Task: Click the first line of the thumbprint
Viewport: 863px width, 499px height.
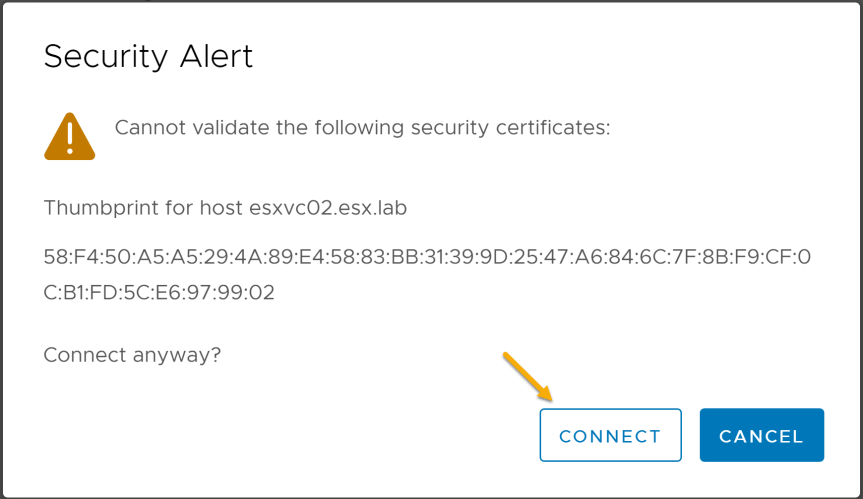Action: pos(427,257)
